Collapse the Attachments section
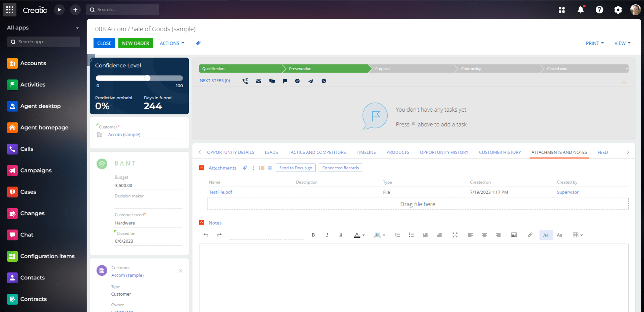Image resolution: width=644 pixels, height=312 pixels. (202, 167)
